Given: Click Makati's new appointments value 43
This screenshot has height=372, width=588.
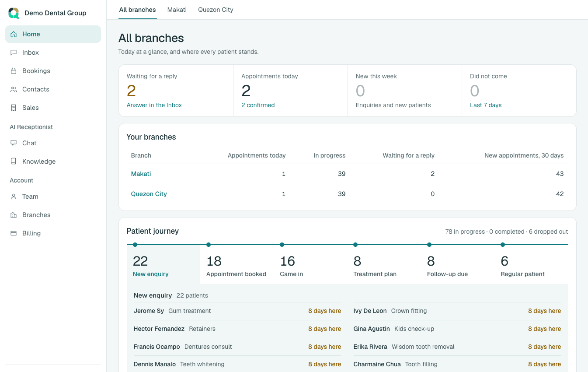Looking at the screenshot, I should [560, 174].
